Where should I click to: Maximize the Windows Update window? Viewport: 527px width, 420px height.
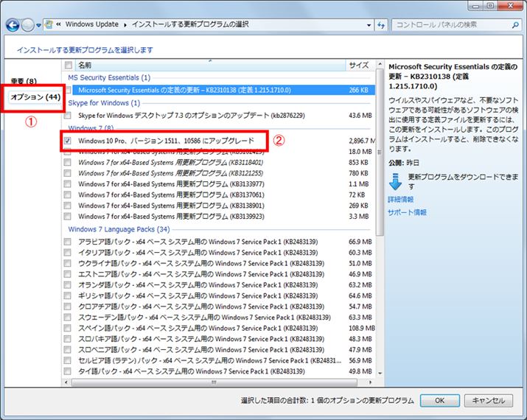pyautogui.click(x=490, y=5)
